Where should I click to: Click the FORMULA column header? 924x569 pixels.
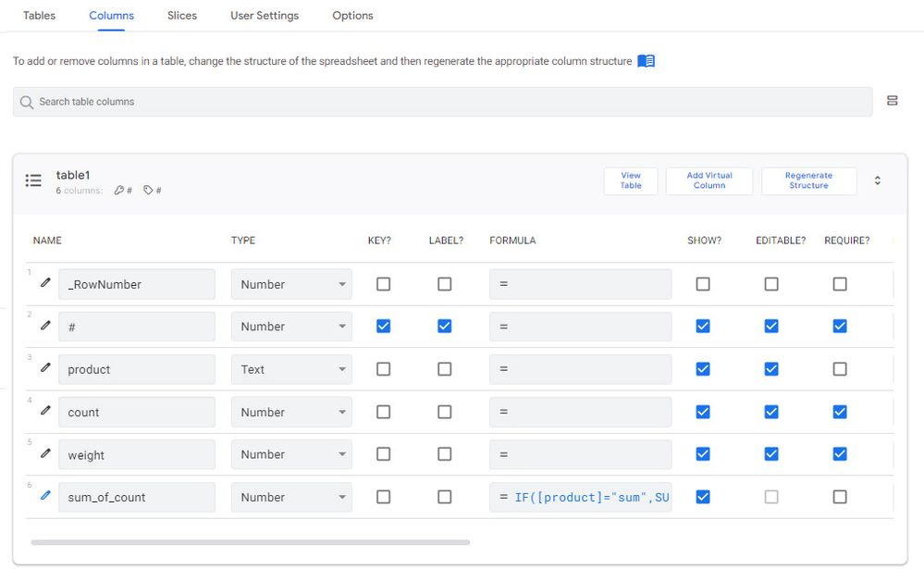point(512,241)
